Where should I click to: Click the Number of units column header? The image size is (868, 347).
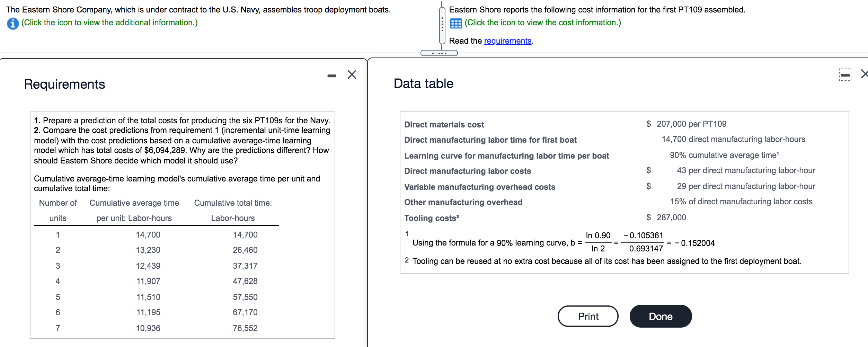click(x=58, y=211)
